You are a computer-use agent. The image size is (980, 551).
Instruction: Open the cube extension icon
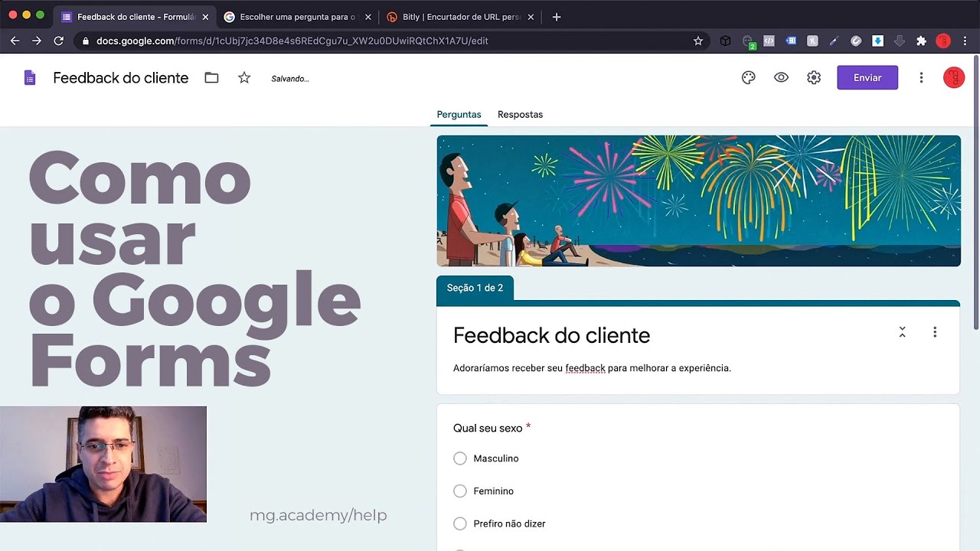click(x=726, y=41)
